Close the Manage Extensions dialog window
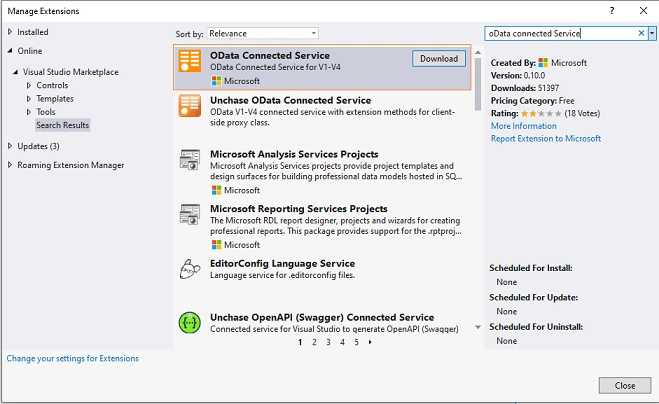This screenshot has height=404, width=659. point(643,11)
